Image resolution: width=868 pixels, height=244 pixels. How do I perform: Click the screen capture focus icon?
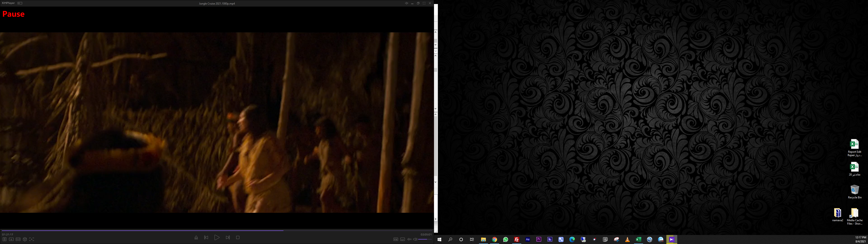(x=32, y=239)
